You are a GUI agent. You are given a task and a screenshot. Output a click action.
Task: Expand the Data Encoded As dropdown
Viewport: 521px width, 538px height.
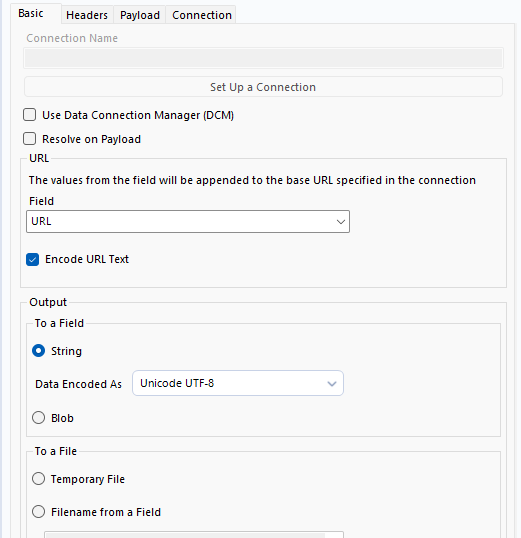point(238,383)
